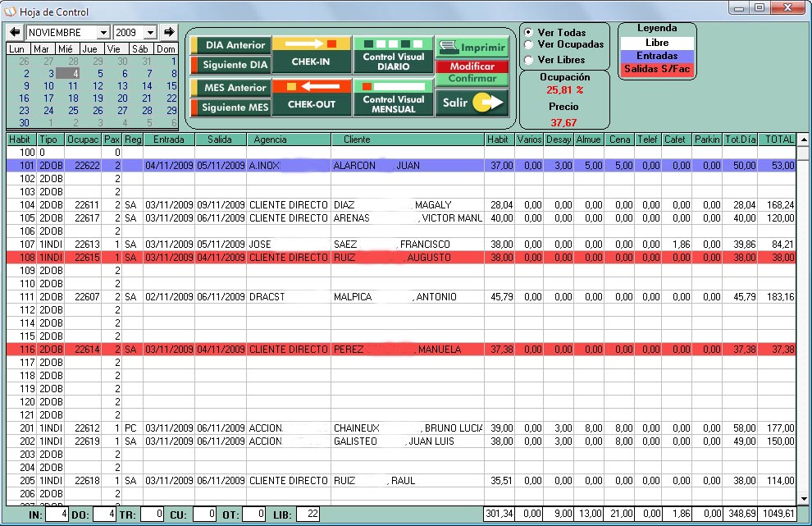The image size is (812, 526).
Task: Select the CHAINEUX BRUNO client cell
Action: (408, 428)
